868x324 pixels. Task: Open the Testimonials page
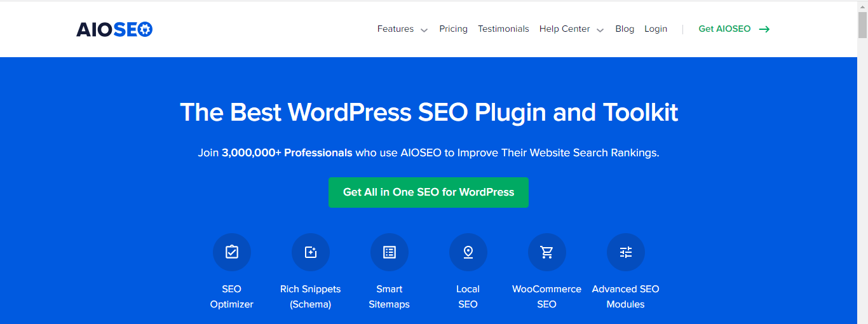[x=503, y=29]
